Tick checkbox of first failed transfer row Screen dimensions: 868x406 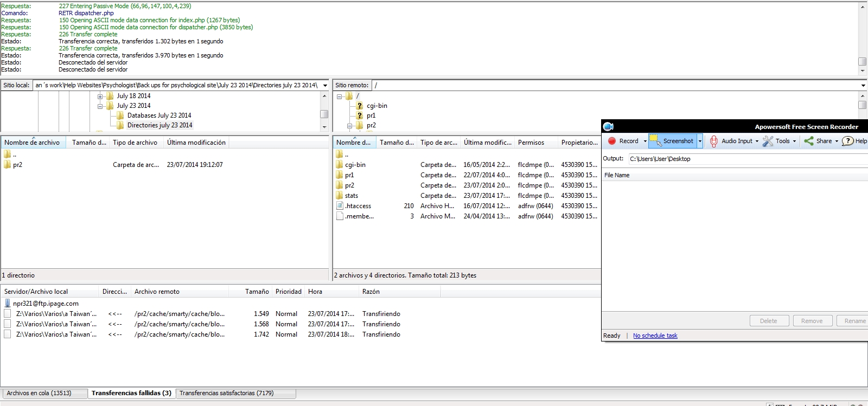pyautogui.click(x=8, y=314)
